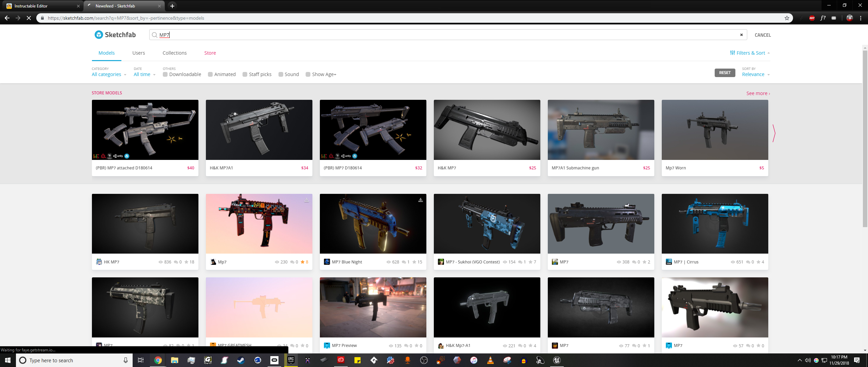Click the magnifier icon in the search bar
The image size is (868, 367).
(155, 35)
